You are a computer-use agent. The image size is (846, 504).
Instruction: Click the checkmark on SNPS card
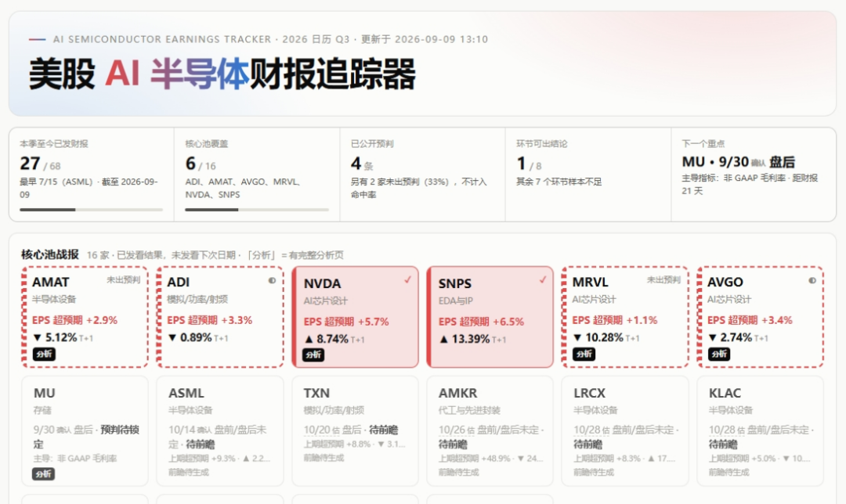543,279
